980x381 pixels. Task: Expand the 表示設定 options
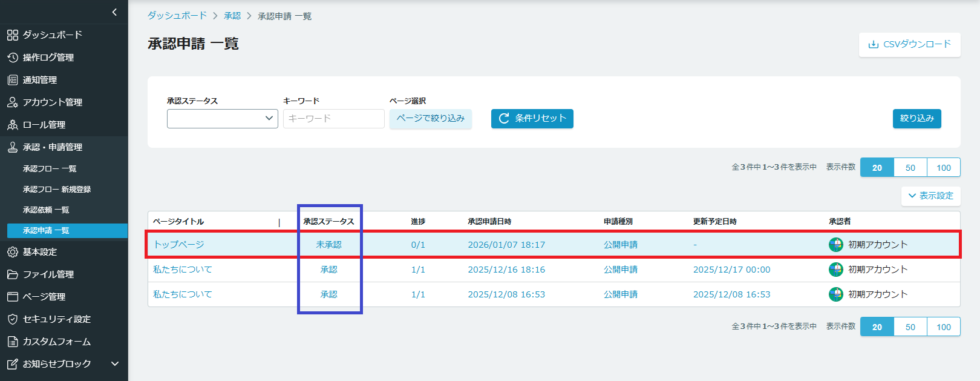click(x=930, y=196)
